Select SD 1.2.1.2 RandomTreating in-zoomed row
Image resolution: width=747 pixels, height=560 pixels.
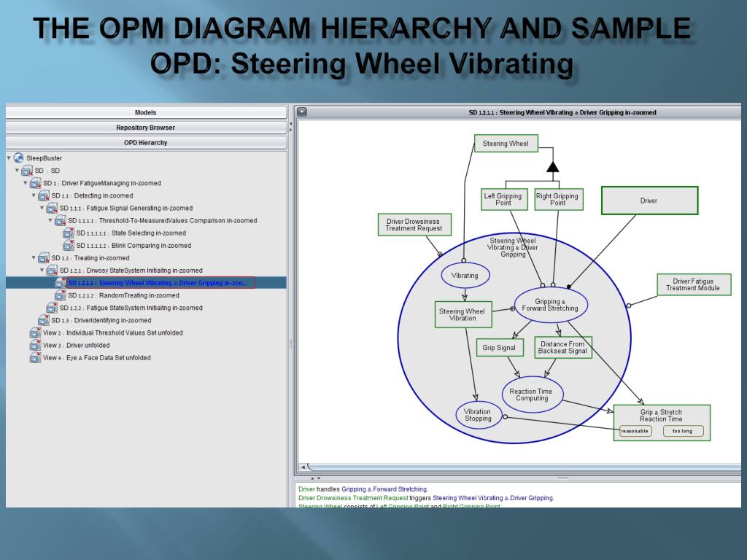(x=123, y=295)
